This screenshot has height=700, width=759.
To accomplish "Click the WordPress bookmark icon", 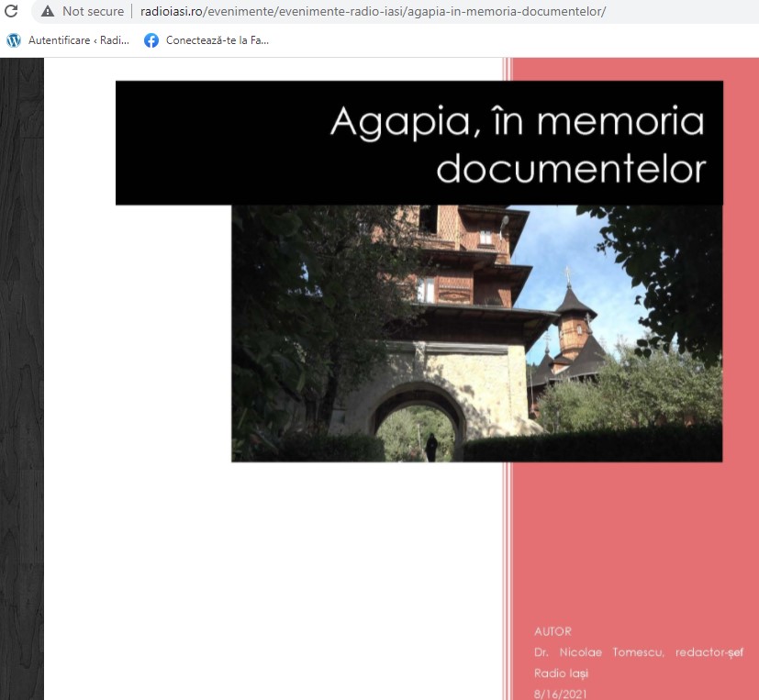I will (x=14, y=40).
